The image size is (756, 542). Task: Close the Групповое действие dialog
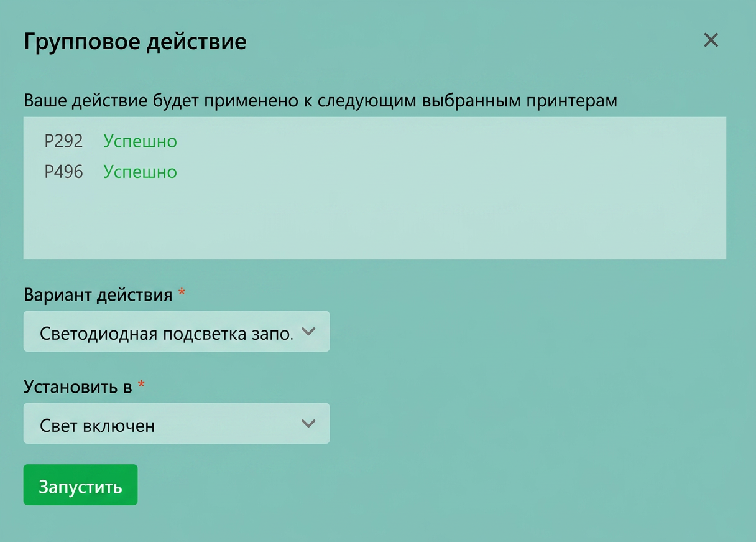tap(711, 40)
